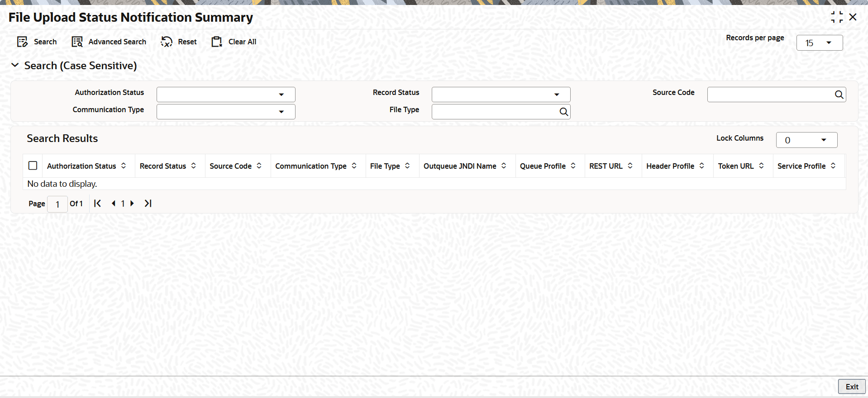Go to last page icon
The width and height of the screenshot is (868, 398).
(148, 204)
